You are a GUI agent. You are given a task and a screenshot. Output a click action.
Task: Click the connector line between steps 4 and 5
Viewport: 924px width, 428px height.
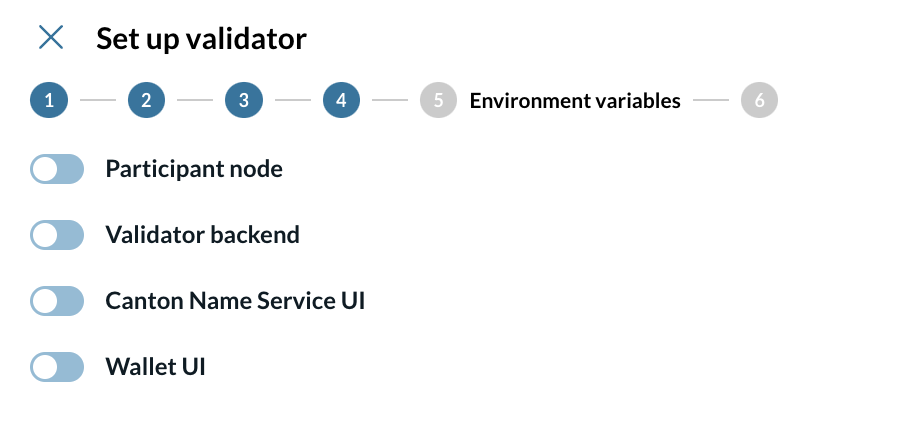coord(390,101)
